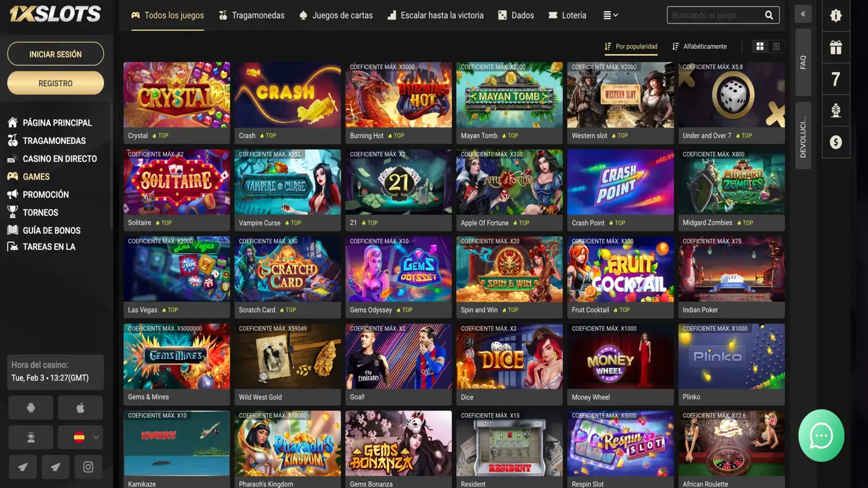Screen dimensions: 868x488
Task: Open the 21 card game thumbnail
Action: pos(399,182)
